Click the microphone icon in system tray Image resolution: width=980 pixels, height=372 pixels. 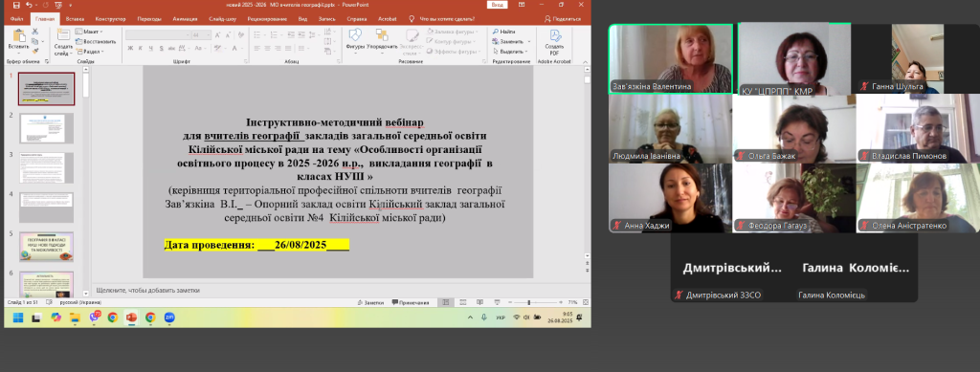pos(483,317)
